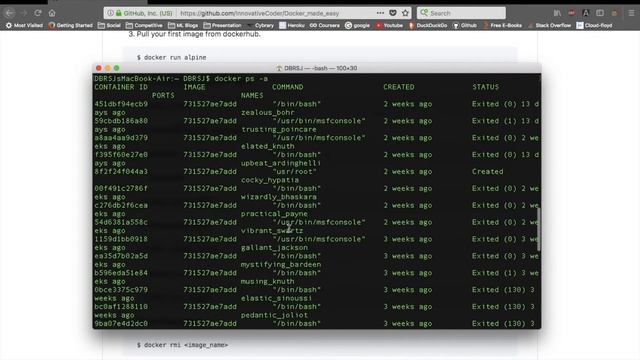This screenshot has height=360, width=640.
Task: Click container ID 451dbf94ecb9
Action: (121, 104)
